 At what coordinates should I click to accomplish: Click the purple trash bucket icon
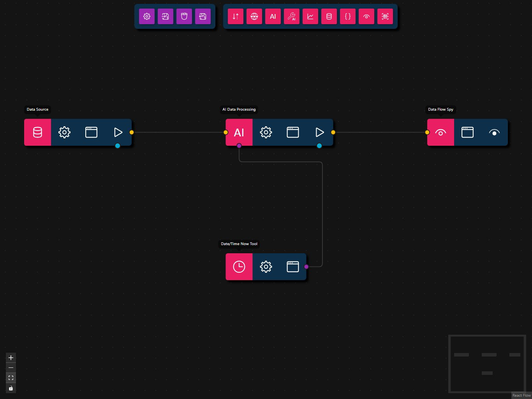pos(184,16)
